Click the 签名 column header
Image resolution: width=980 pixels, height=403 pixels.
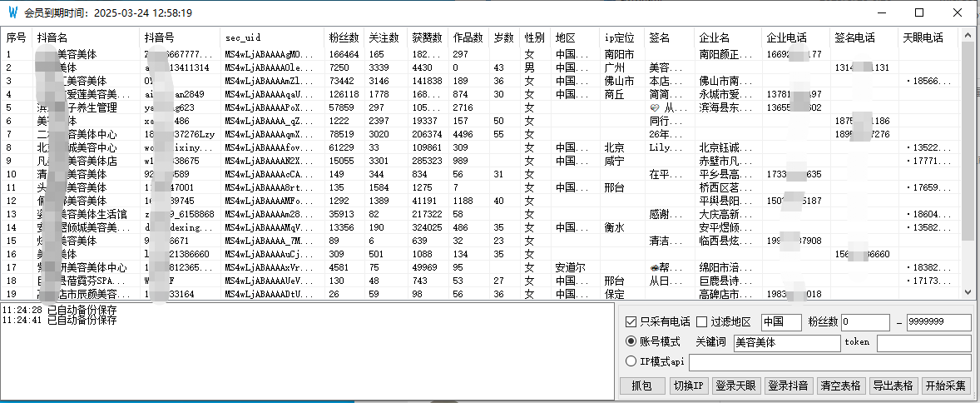coord(670,37)
